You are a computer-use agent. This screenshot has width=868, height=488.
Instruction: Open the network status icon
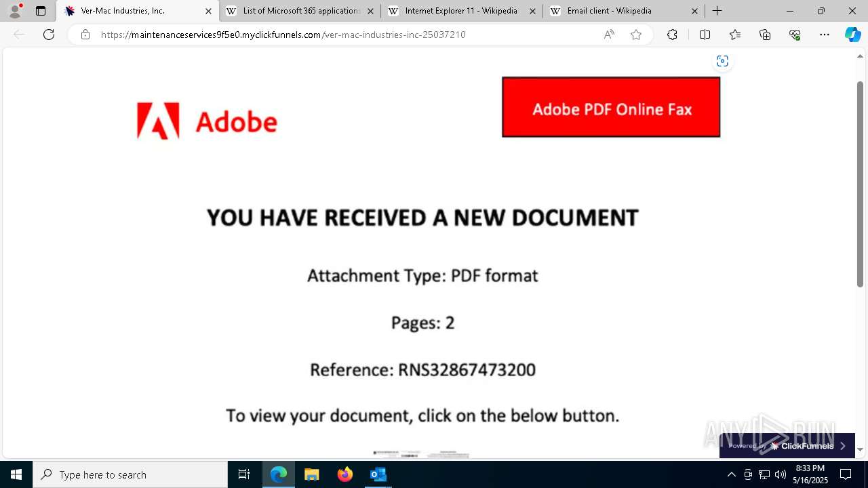[x=764, y=474]
